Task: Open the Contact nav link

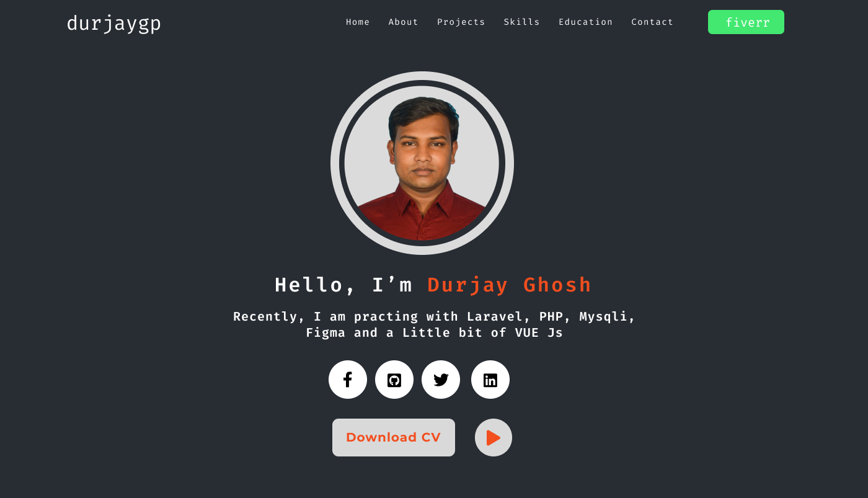Action: tap(652, 22)
